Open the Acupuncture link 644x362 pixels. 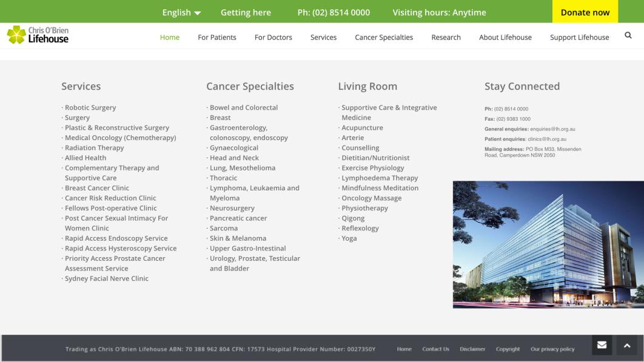[x=362, y=128]
